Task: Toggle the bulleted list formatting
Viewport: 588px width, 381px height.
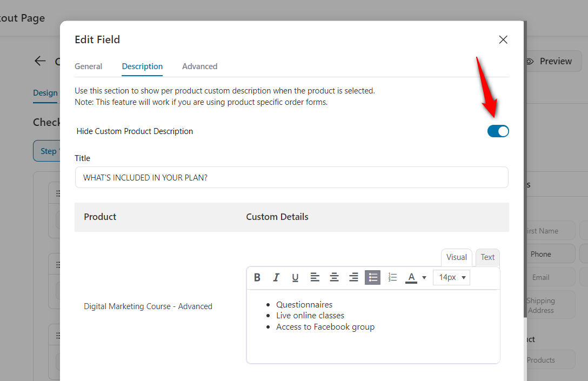Action: click(372, 277)
